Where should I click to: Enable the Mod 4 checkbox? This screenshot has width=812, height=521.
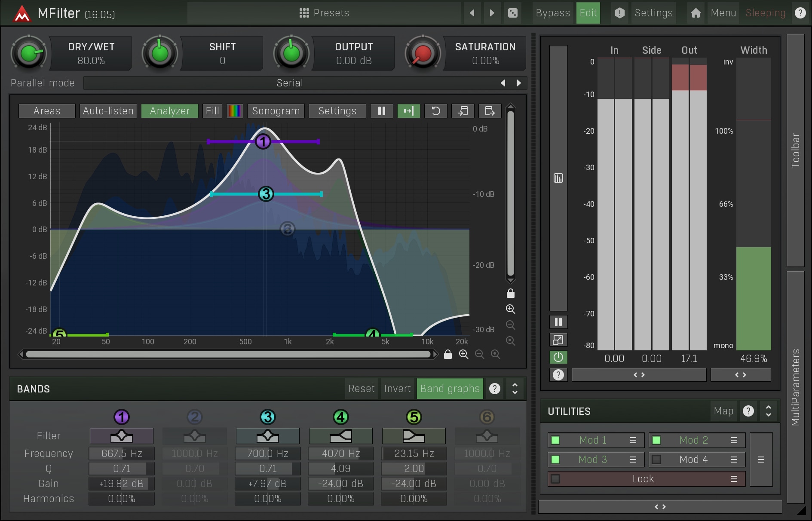pos(656,460)
